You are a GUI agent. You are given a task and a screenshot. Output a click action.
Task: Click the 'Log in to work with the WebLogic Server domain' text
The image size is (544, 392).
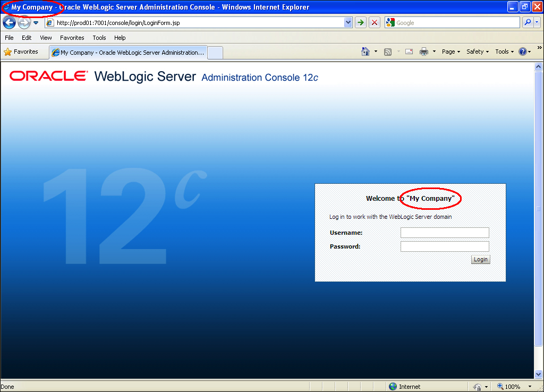[390, 217]
